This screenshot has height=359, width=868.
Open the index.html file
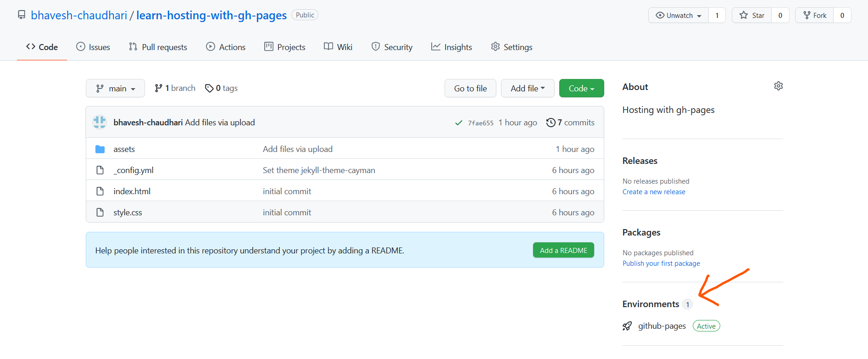[132, 191]
